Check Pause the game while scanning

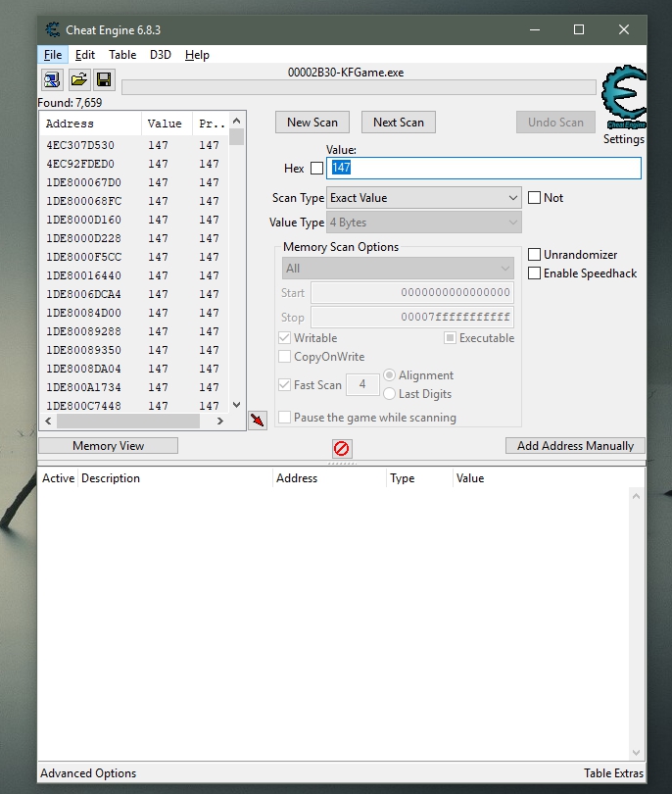tap(285, 418)
